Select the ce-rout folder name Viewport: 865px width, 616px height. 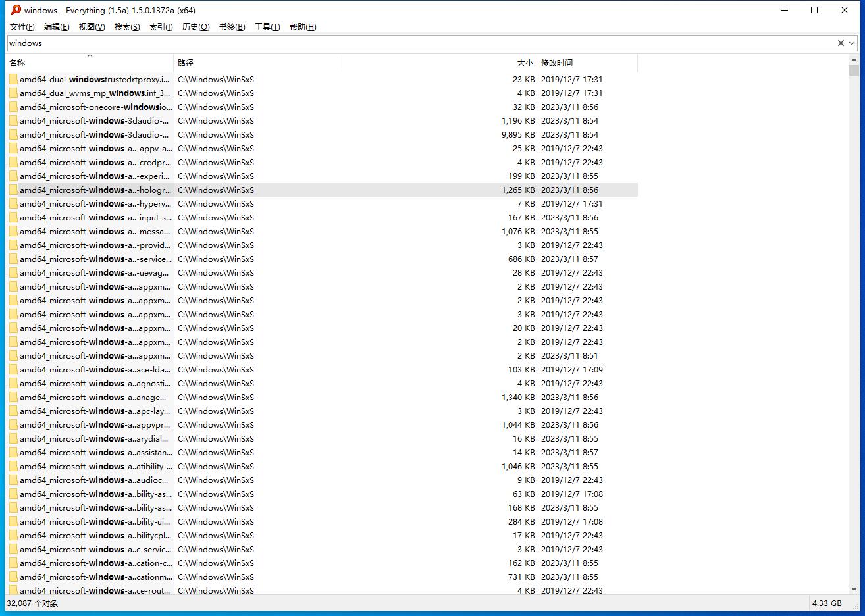95,590
